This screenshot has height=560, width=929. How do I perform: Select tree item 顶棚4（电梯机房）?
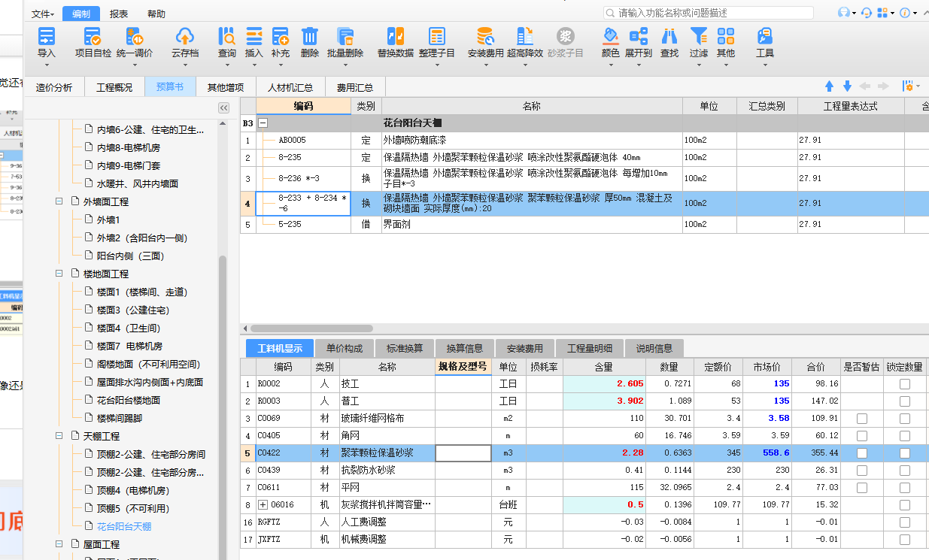click(x=133, y=490)
